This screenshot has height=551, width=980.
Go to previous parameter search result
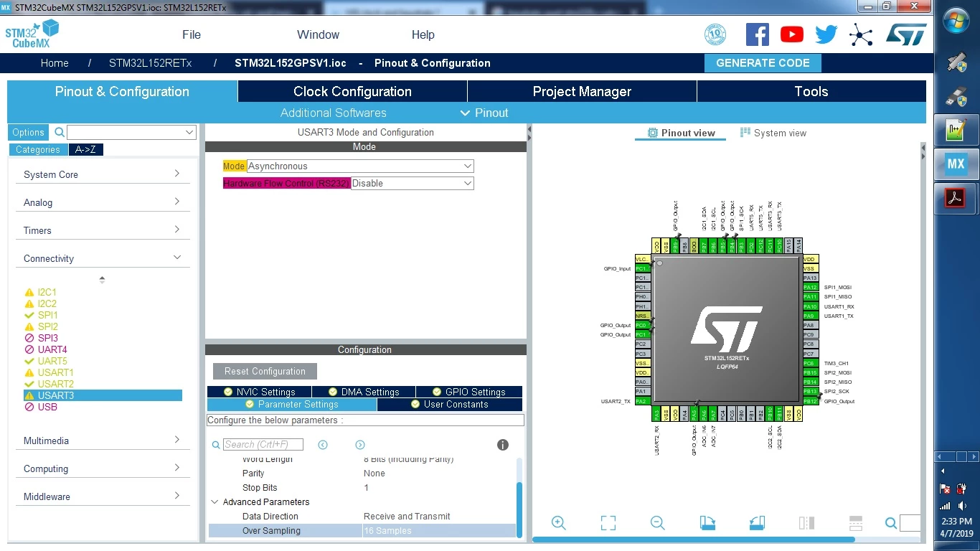point(323,445)
